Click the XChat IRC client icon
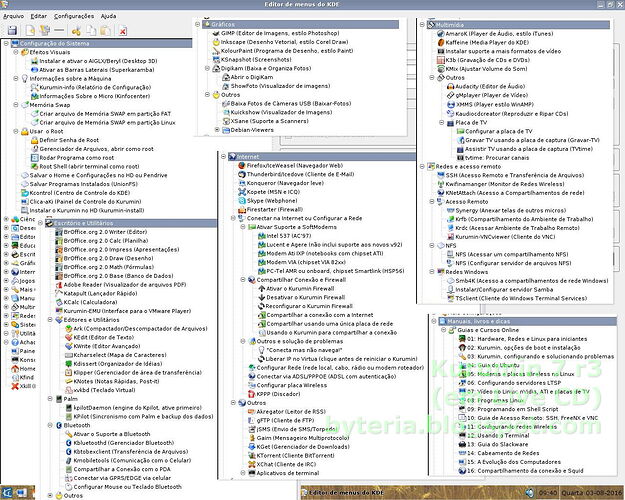Image resolution: width=625 pixels, height=500 pixels. point(252,464)
